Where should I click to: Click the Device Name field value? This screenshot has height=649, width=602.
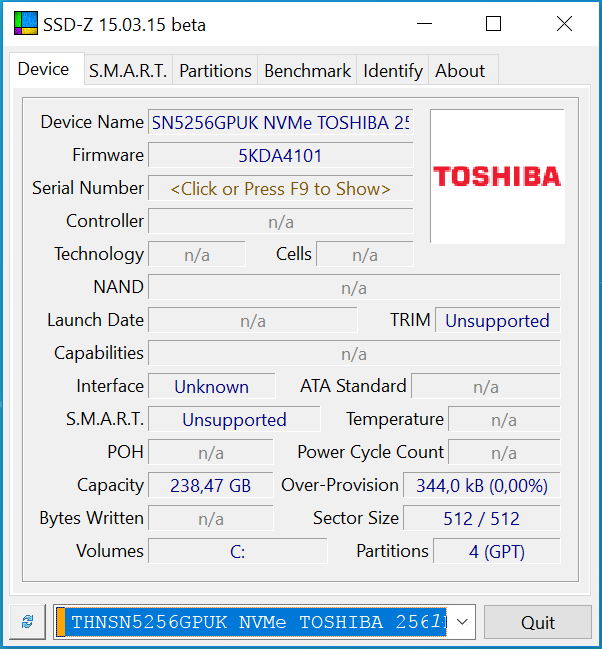280,123
